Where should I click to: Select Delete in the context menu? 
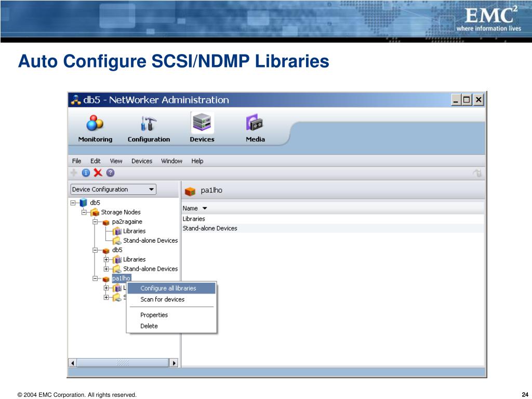click(171, 326)
